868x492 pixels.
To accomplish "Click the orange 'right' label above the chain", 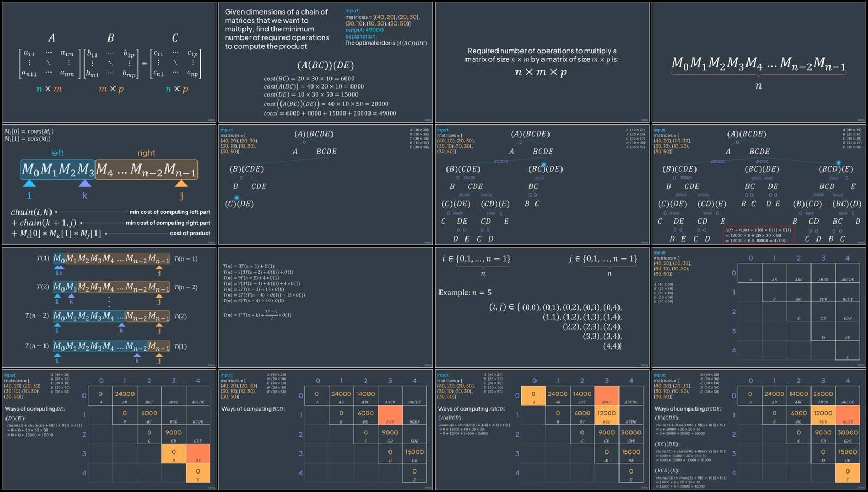I will [x=146, y=153].
